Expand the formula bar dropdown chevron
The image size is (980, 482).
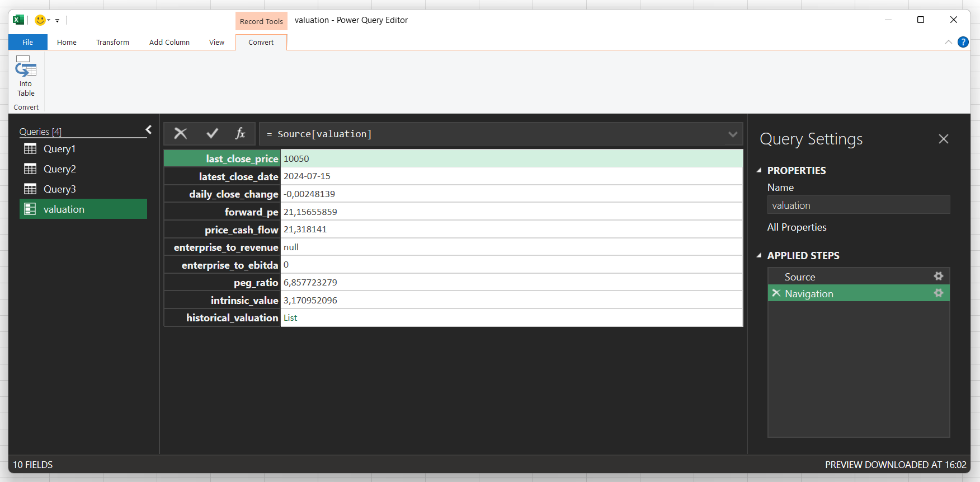(x=733, y=134)
